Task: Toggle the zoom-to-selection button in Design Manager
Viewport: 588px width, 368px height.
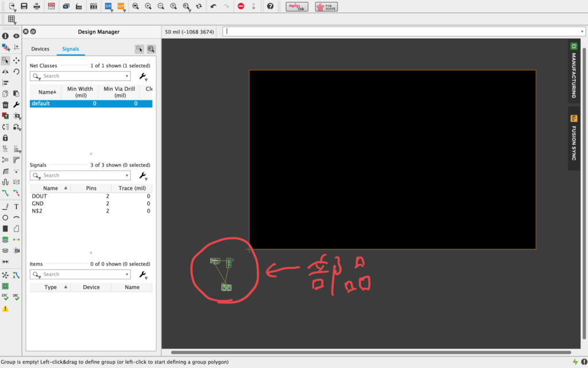Action: (x=151, y=49)
